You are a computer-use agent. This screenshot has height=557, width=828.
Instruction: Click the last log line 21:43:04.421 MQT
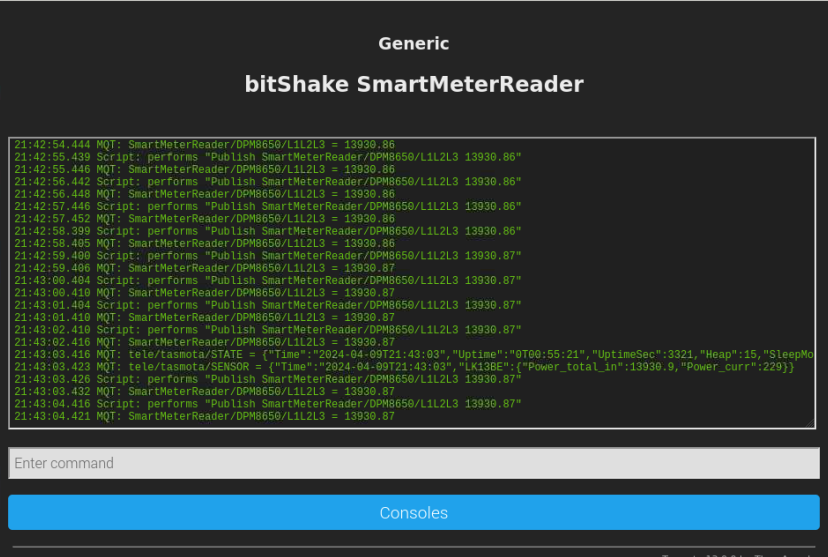204,417
